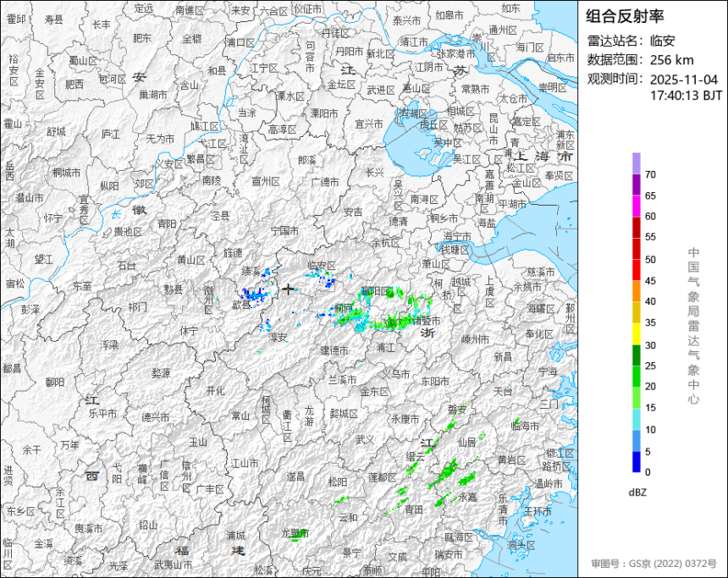The width and height of the screenshot is (728, 578).
Task: Click the 上海市 map label
Action: (x=543, y=157)
